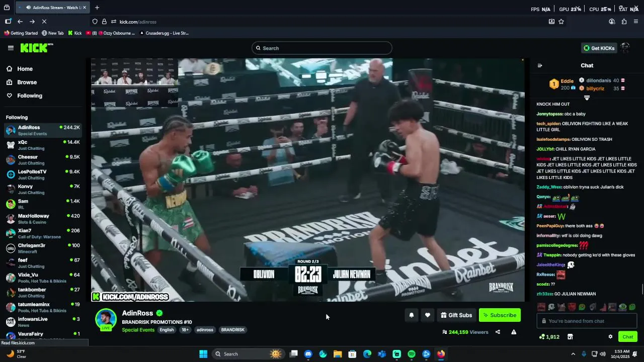Image resolution: width=644 pixels, height=362 pixels.
Task: Click into the Kick search box
Action: pos(322,48)
